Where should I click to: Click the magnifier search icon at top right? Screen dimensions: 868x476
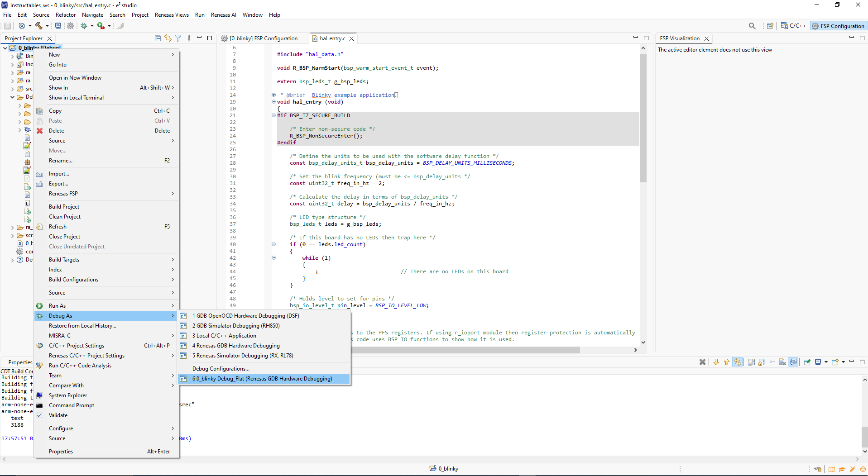point(752,26)
